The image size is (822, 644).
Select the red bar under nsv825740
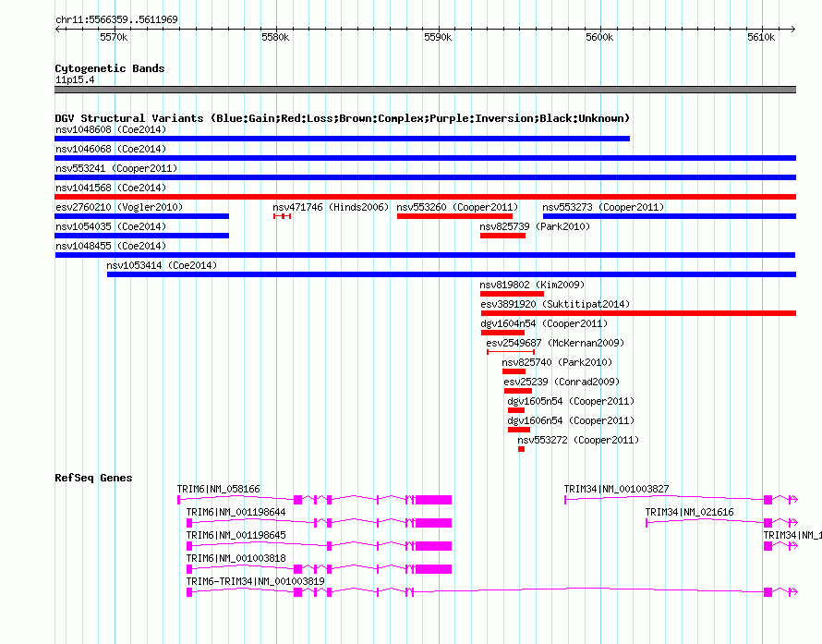514,371
